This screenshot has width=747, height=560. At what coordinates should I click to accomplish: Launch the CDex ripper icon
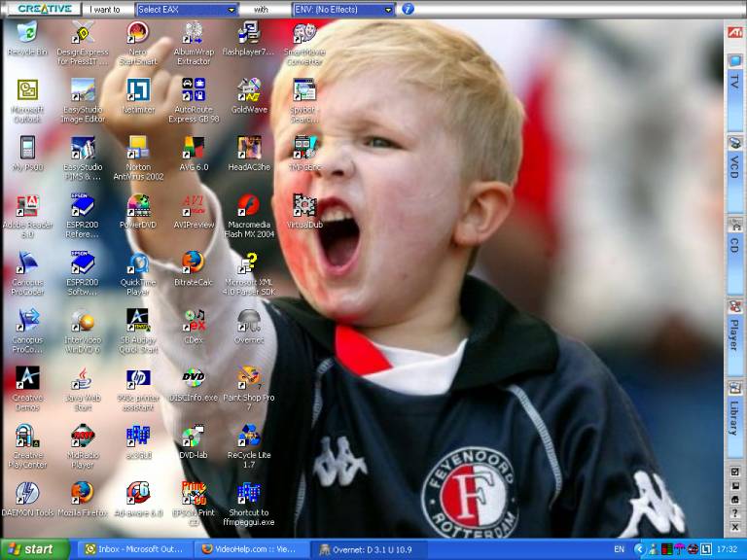click(x=194, y=321)
